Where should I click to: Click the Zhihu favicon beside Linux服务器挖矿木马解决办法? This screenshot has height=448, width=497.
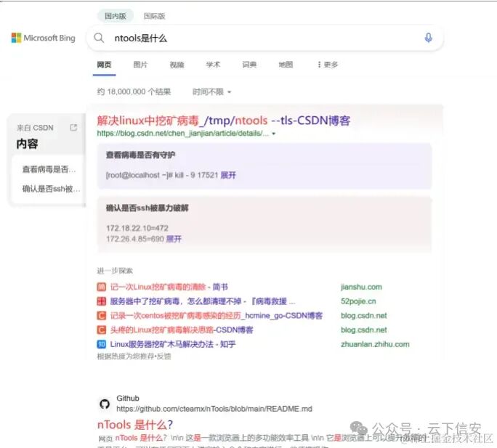coord(101,344)
